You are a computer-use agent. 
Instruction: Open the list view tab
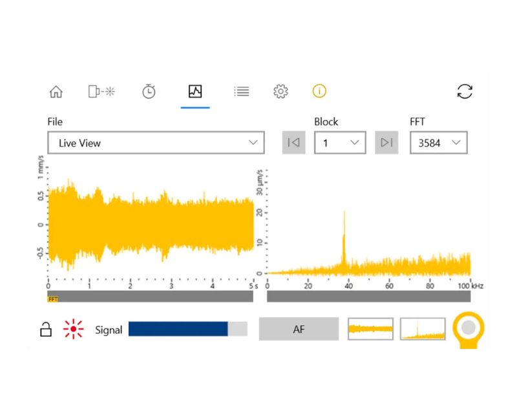pos(241,91)
